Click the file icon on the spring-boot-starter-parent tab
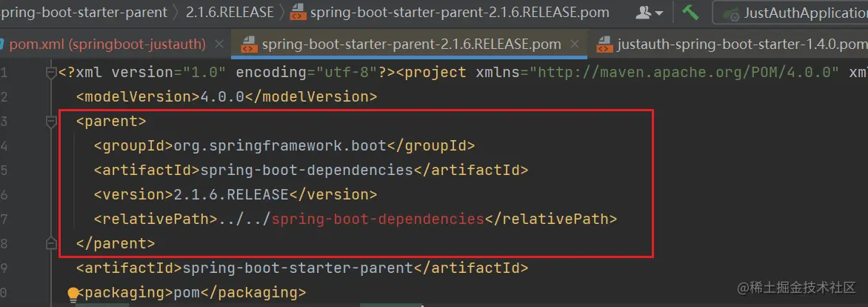 tap(249, 44)
